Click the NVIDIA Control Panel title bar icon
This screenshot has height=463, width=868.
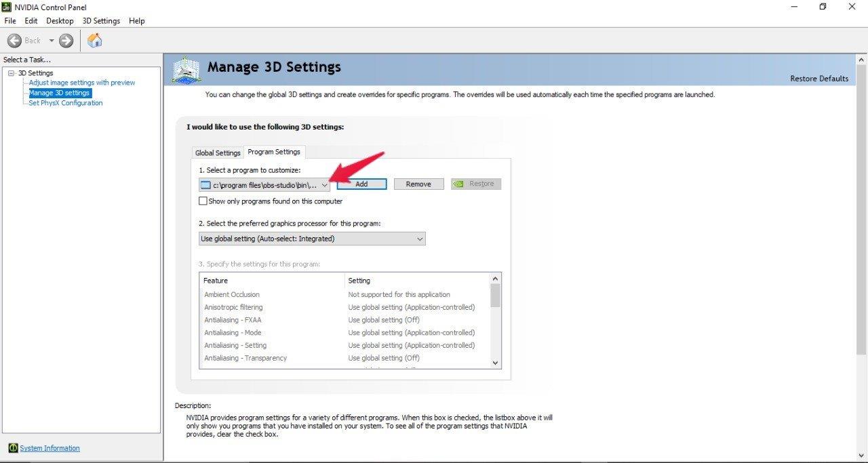pyautogui.click(x=7, y=7)
